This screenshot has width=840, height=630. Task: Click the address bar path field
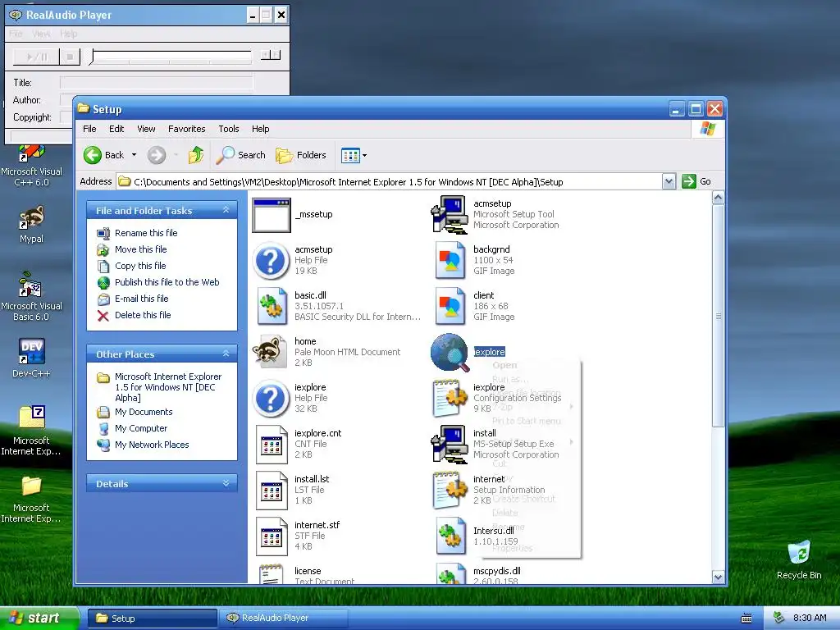(x=389, y=181)
